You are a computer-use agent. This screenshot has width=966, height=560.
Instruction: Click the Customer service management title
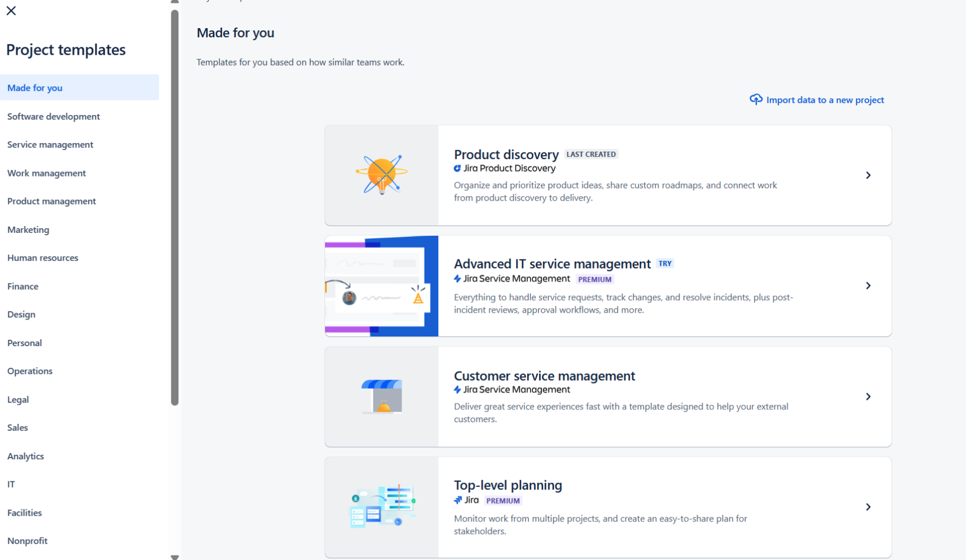[x=544, y=376]
